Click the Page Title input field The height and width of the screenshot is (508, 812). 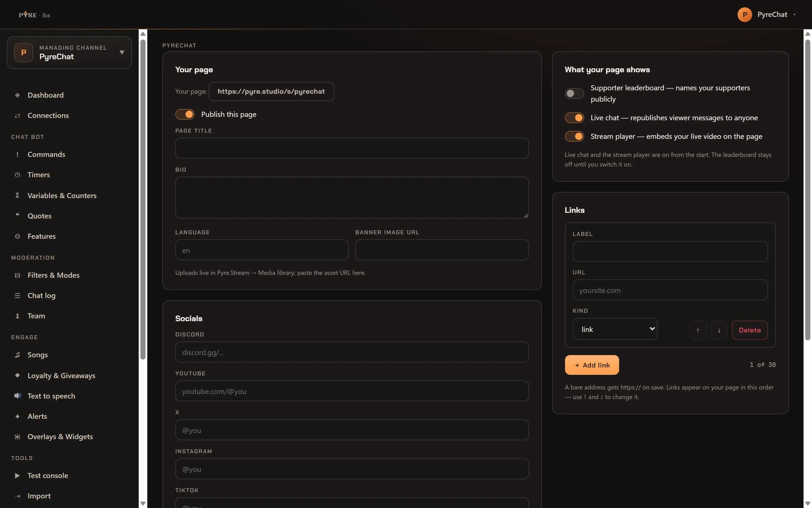coord(352,148)
